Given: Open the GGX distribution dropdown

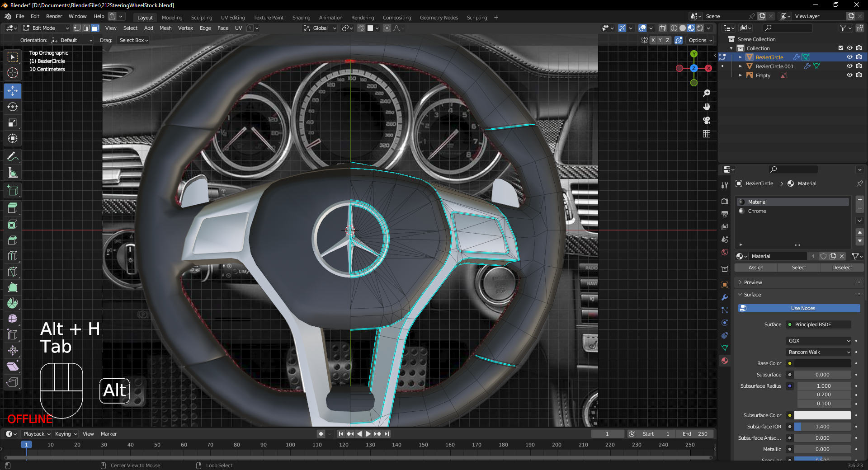Looking at the screenshot, I should (x=819, y=341).
